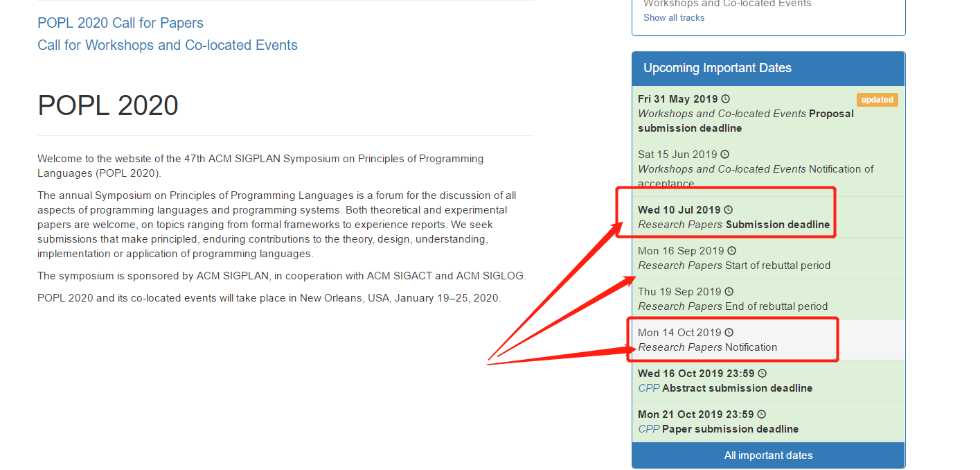Click the Mon 16 Sep 2019 date text
The height and width of the screenshot is (470, 980).
(681, 250)
